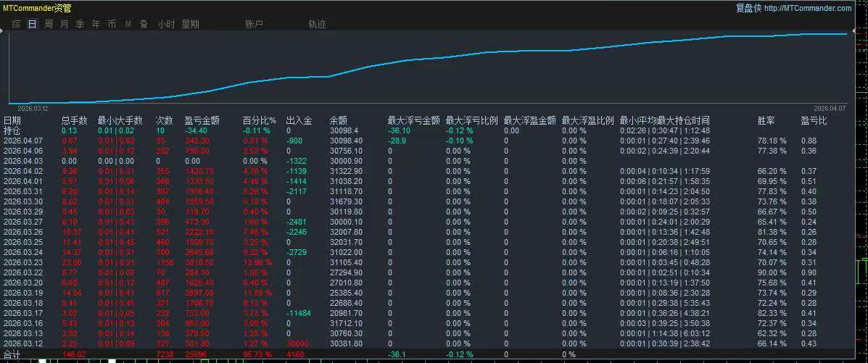Open the 月 monthly tab
The height and width of the screenshot is (363, 868).
pos(65,25)
